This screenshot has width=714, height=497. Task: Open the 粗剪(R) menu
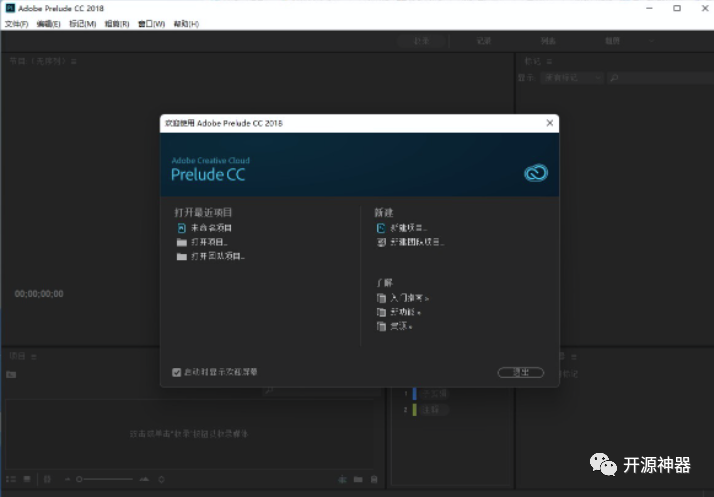click(x=117, y=24)
